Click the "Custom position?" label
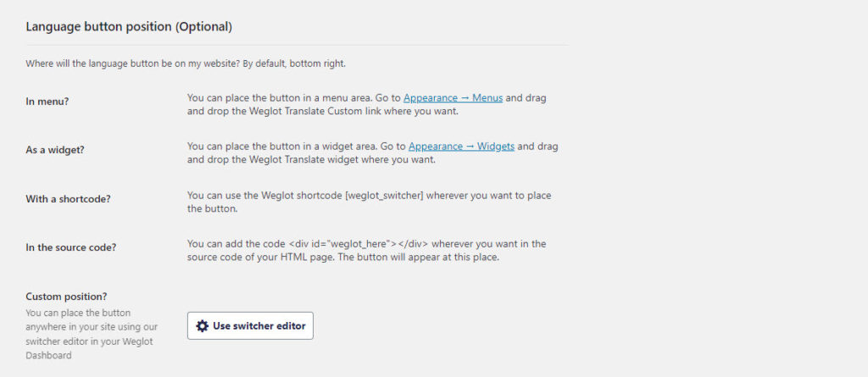 click(66, 297)
